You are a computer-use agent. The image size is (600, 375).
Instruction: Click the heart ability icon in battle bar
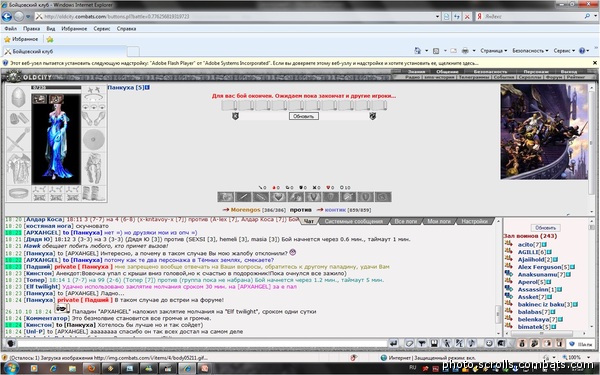coord(278,197)
